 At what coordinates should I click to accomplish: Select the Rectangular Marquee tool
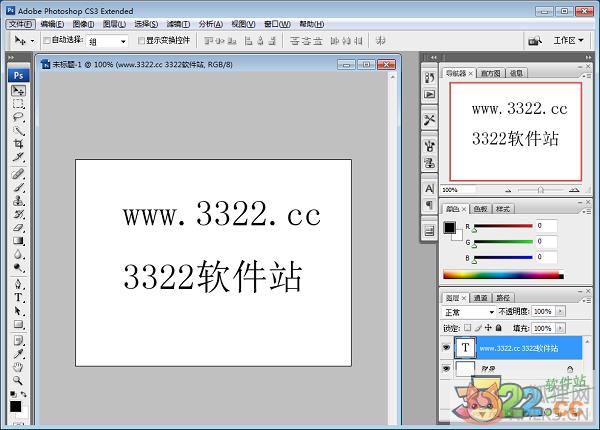18,104
